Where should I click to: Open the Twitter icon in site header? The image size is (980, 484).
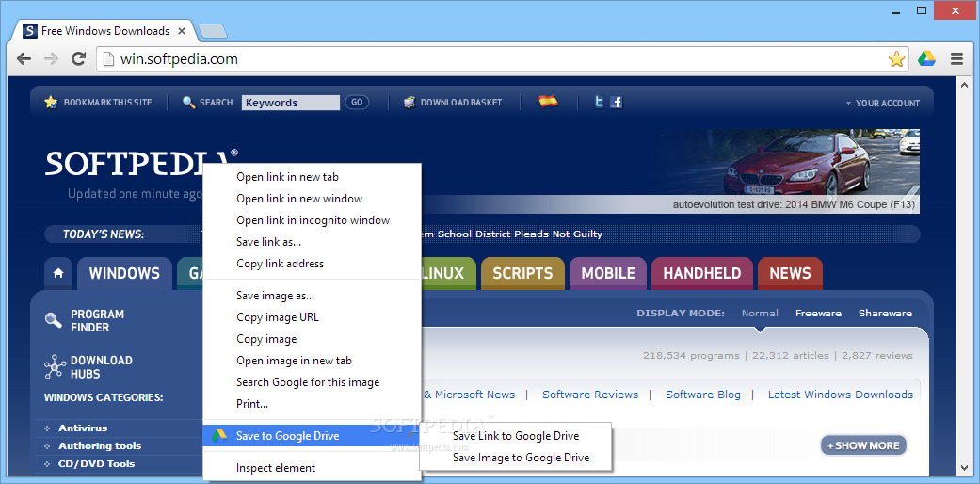[x=599, y=102]
